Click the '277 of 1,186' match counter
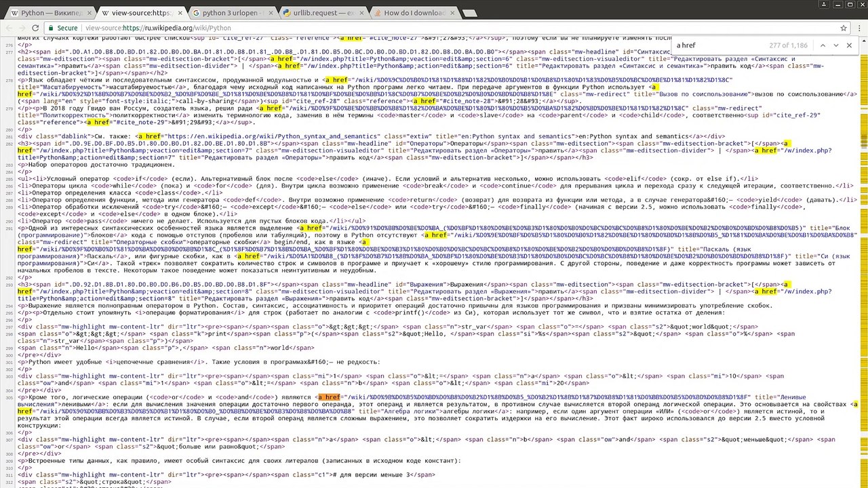This screenshot has width=868, height=488. pos(788,45)
